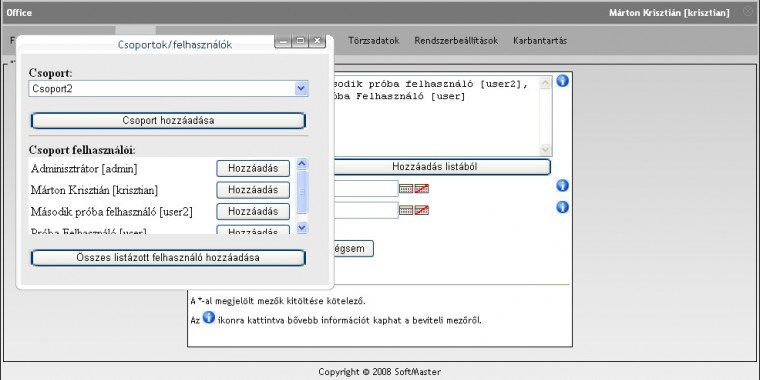Viewport: 760px width, 380px height.
Task: Click scroll down arrow in user list
Action: click(x=302, y=227)
